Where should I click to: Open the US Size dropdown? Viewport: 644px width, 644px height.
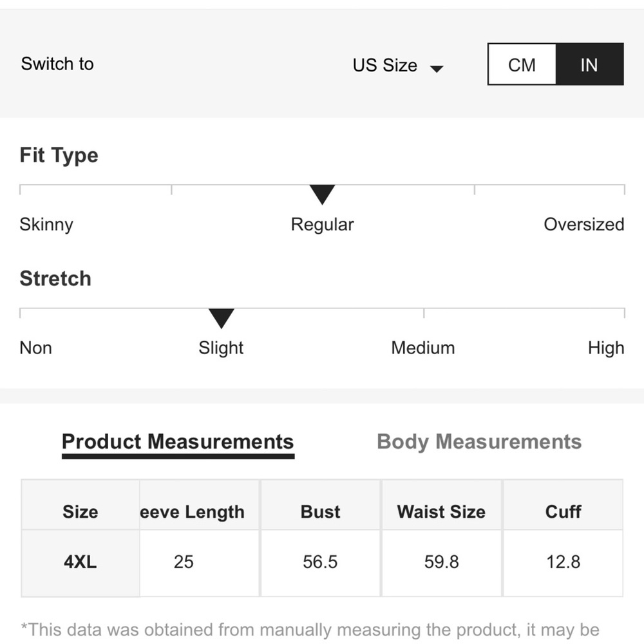[x=385, y=65]
